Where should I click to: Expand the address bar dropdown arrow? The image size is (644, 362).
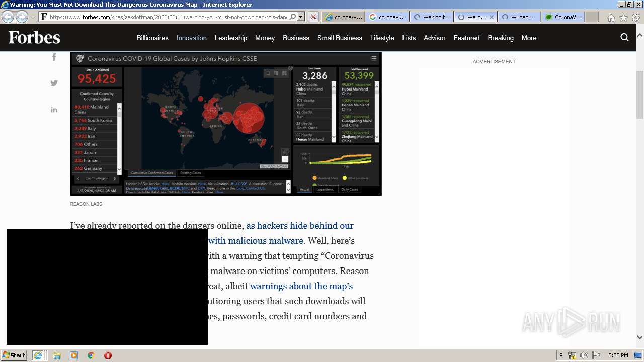click(301, 17)
